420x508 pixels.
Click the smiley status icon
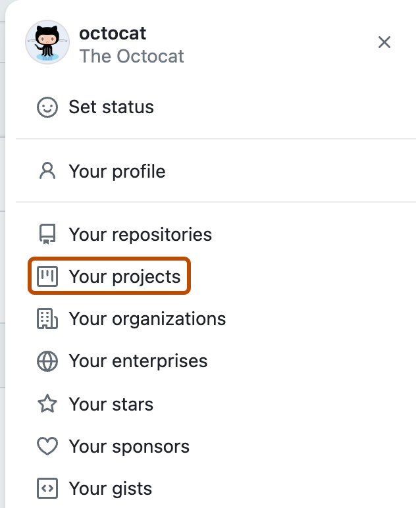(x=47, y=107)
